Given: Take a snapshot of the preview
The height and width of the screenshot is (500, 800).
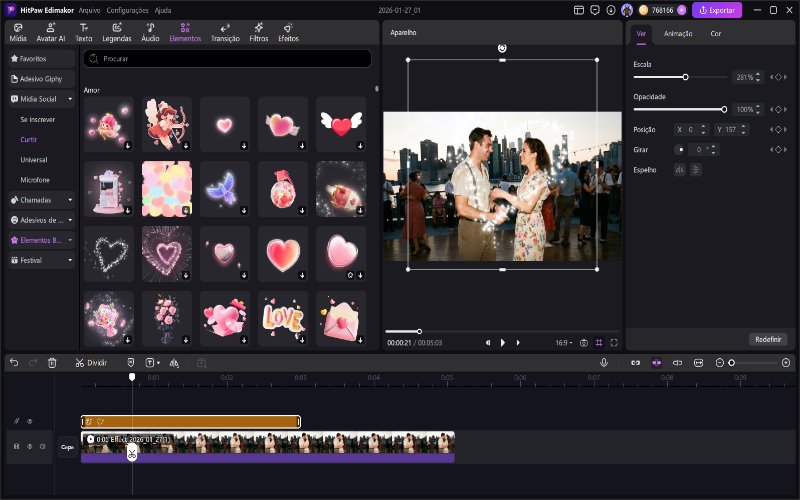Looking at the screenshot, I should (x=584, y=343).
